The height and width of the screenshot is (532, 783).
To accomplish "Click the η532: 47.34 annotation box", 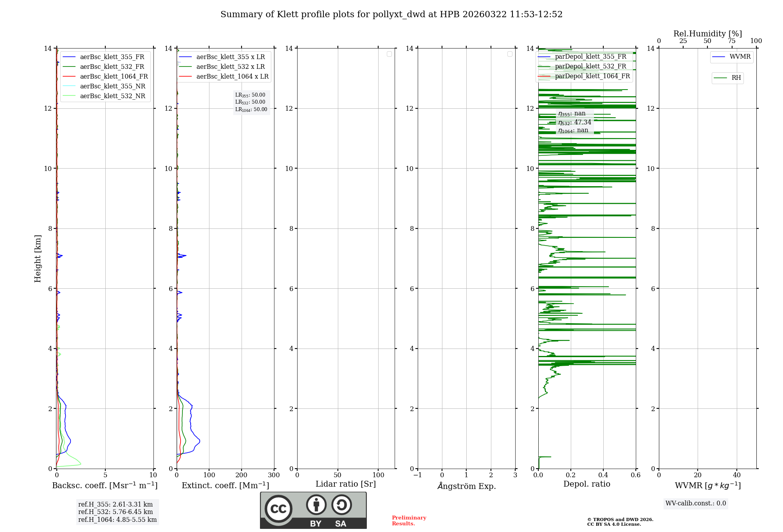I will coord(574,122).
